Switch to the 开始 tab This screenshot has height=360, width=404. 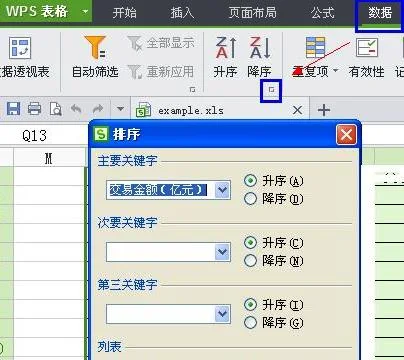click(x=124, y=13)
